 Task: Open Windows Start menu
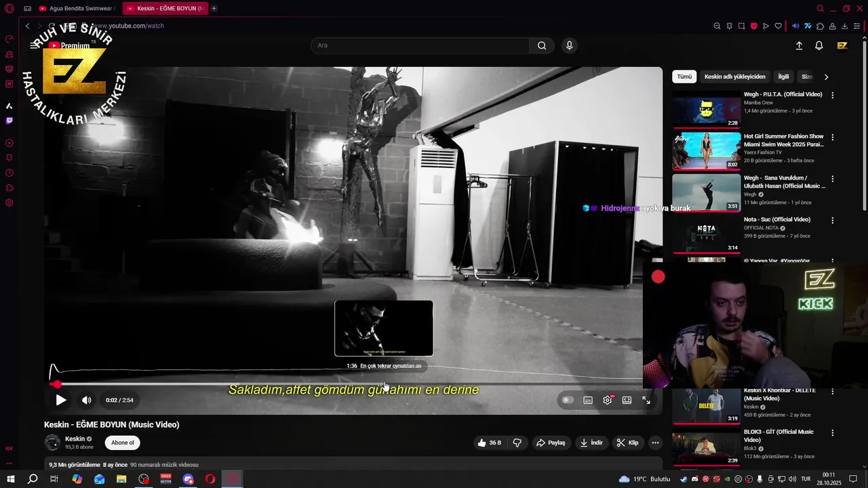point(10,479)
